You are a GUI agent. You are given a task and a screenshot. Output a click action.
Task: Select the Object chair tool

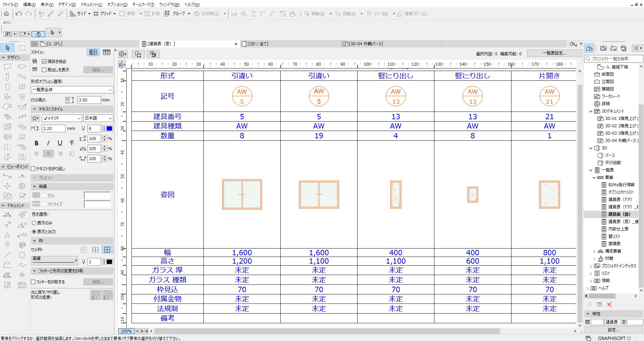pyautogui.click(x=7, y=97)
